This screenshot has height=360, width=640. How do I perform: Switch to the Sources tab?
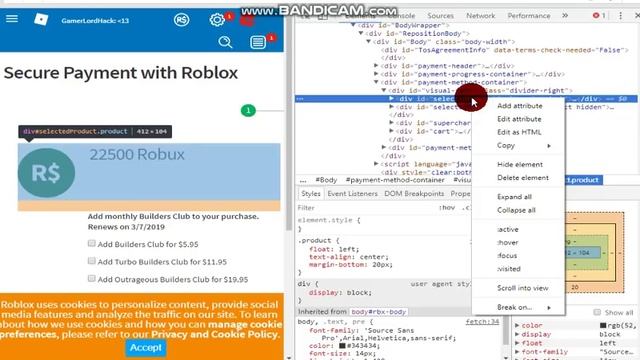(440, 16)
